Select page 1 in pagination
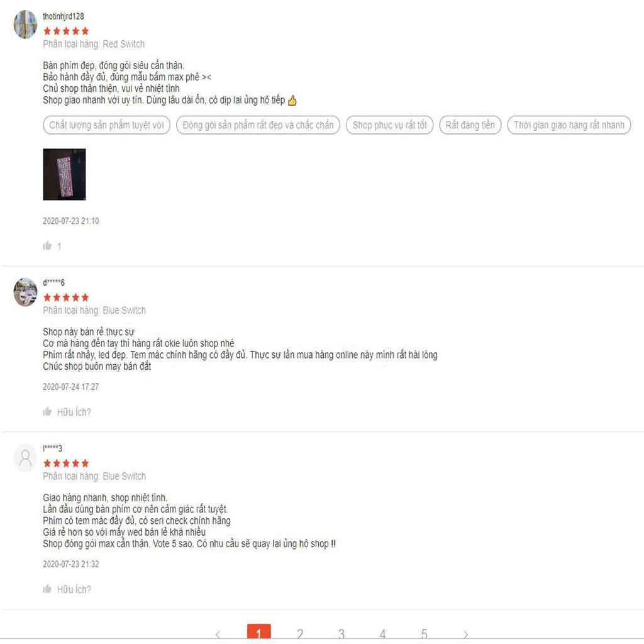Image resolution: width=644 pixels, height=644 pixels. coord(258,633)
